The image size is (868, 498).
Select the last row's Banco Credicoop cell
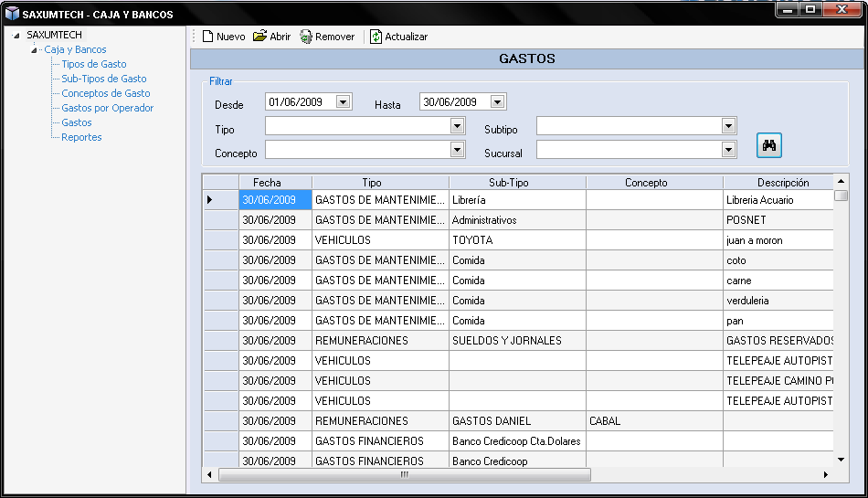tap(517, 460)
